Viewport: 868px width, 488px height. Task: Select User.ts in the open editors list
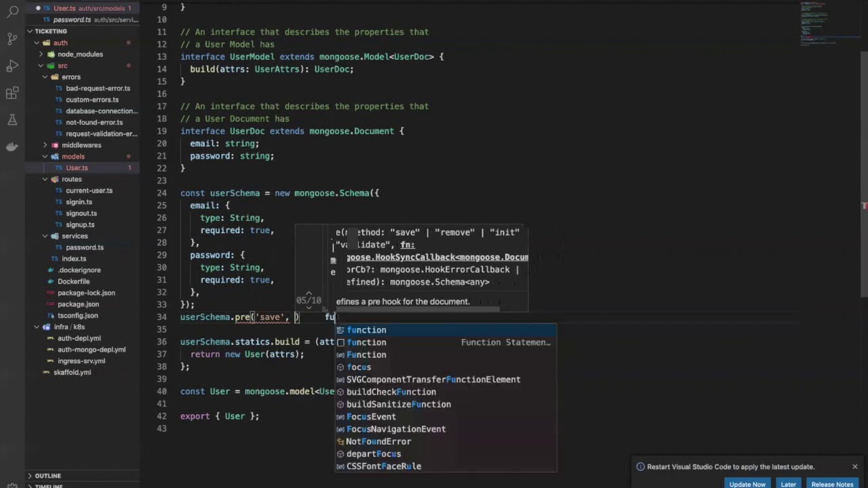click(83, 8)
